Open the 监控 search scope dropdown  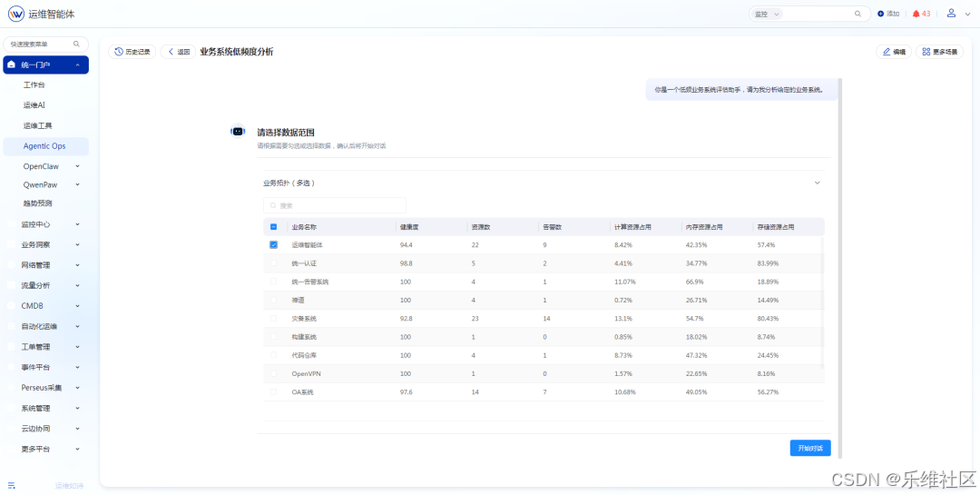tap(767, 14)
